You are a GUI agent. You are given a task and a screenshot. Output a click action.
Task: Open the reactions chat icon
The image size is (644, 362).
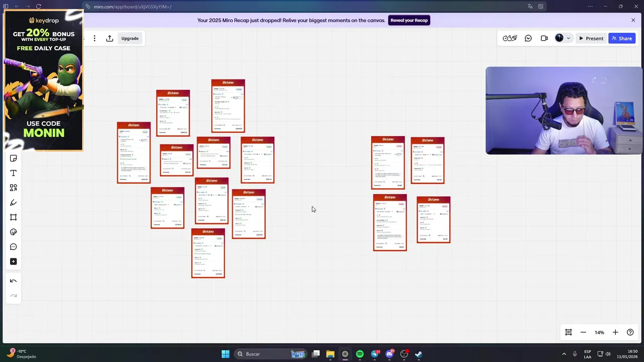tap(528, 38)
